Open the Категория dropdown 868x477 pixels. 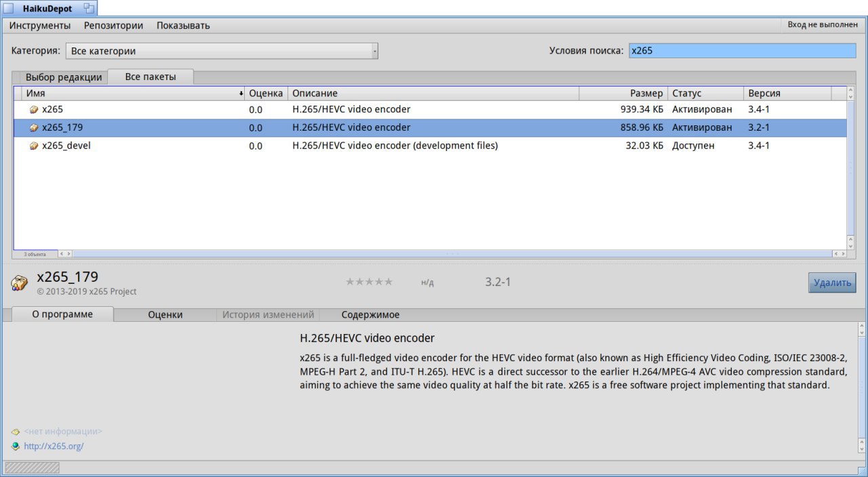tap(222, 51)
